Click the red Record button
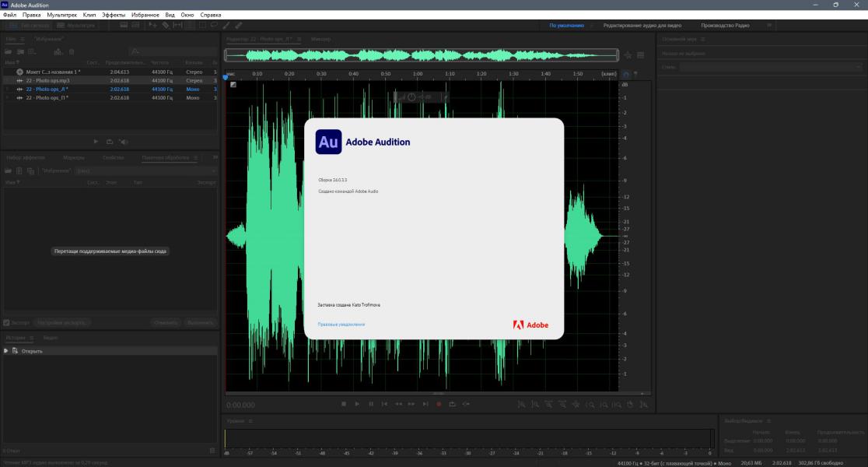Screen dimensions: 868x467 [x=439, y=405]
